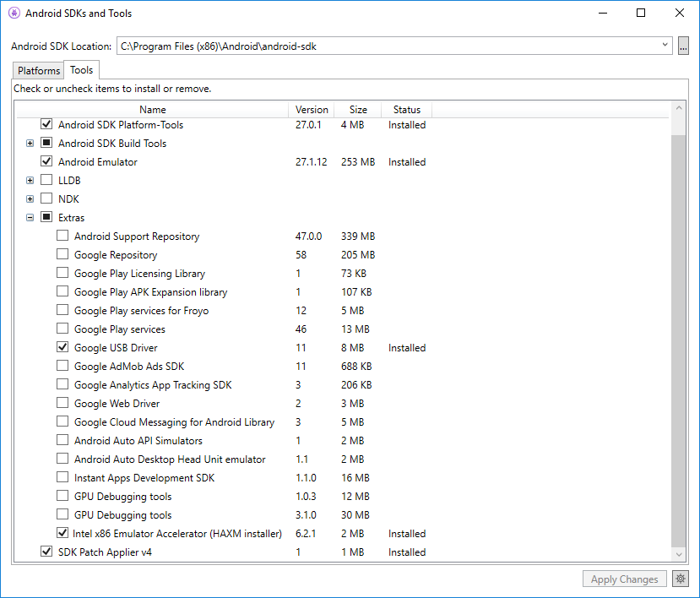
Task: Check Google Web Driver
Action: click(62, 402)
